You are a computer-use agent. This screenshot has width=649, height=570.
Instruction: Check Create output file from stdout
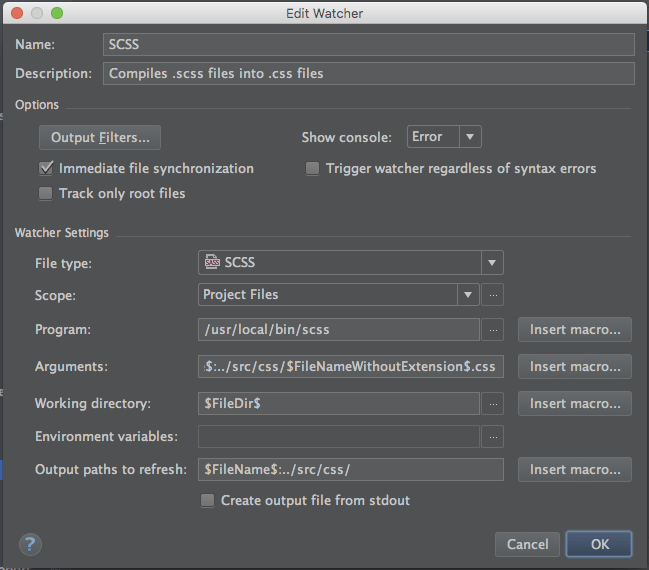(x=208, y=500)
